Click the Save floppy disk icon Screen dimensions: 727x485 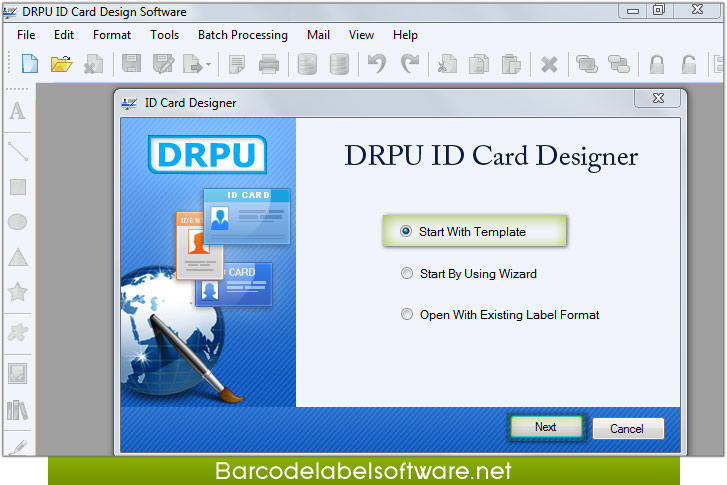coord(131,64)
